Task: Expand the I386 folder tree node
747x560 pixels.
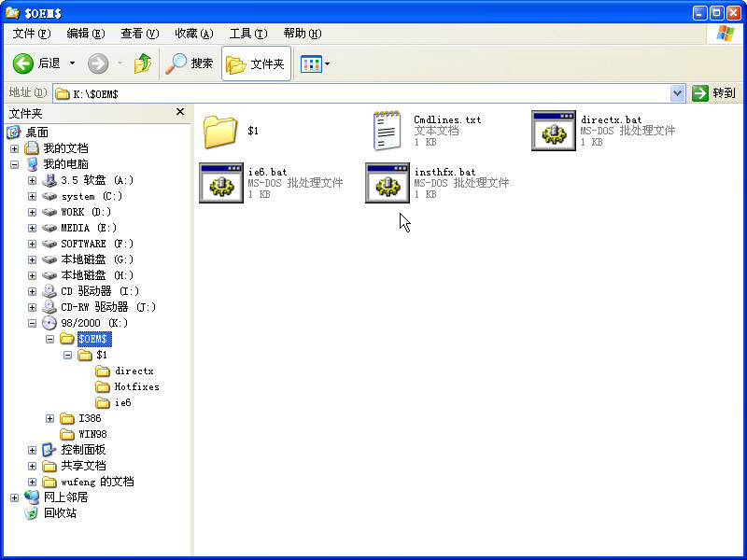Action: click(x=49, y=418)
